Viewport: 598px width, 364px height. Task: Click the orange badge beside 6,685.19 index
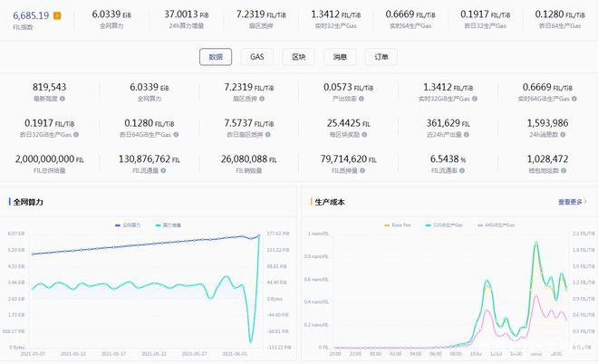(x=57, y=15)
